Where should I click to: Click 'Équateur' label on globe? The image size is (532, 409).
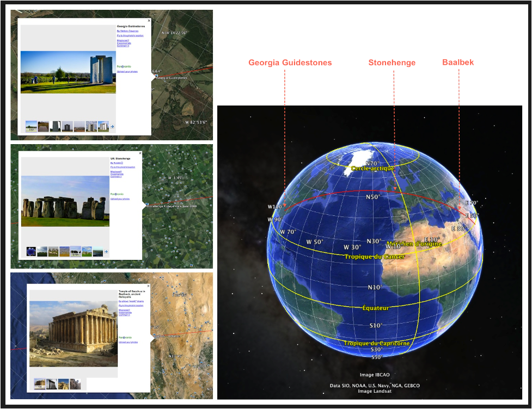(x=375, y=308)
